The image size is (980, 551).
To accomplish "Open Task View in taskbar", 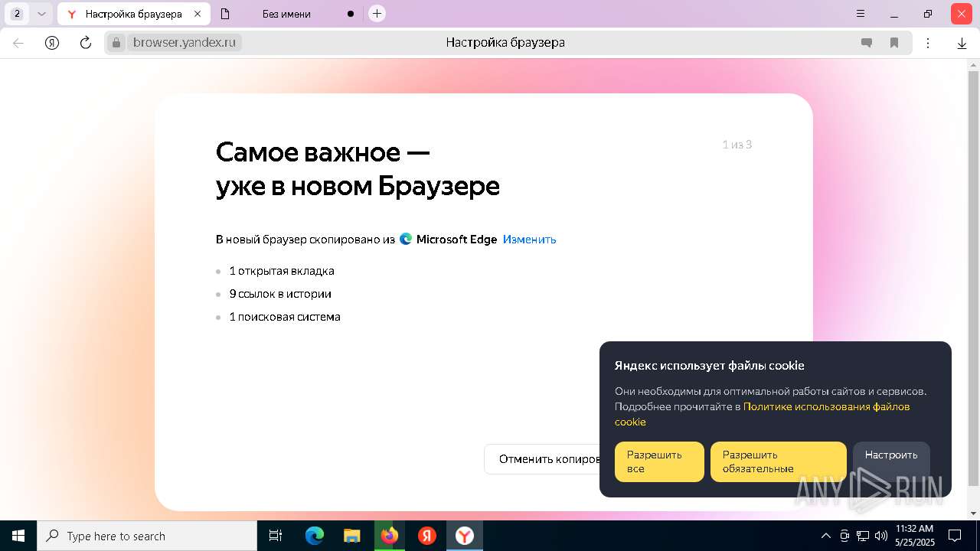I will pos(276,536).
